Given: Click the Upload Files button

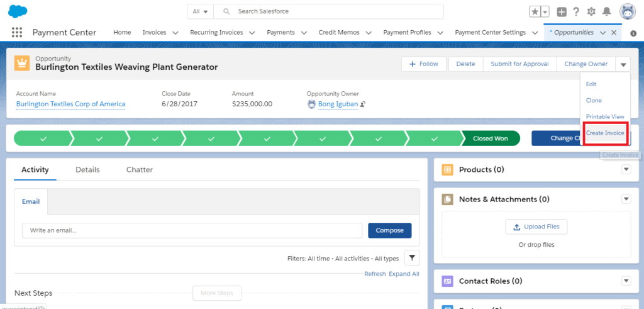Looking at the screenshot, I should tap(536, 227).
